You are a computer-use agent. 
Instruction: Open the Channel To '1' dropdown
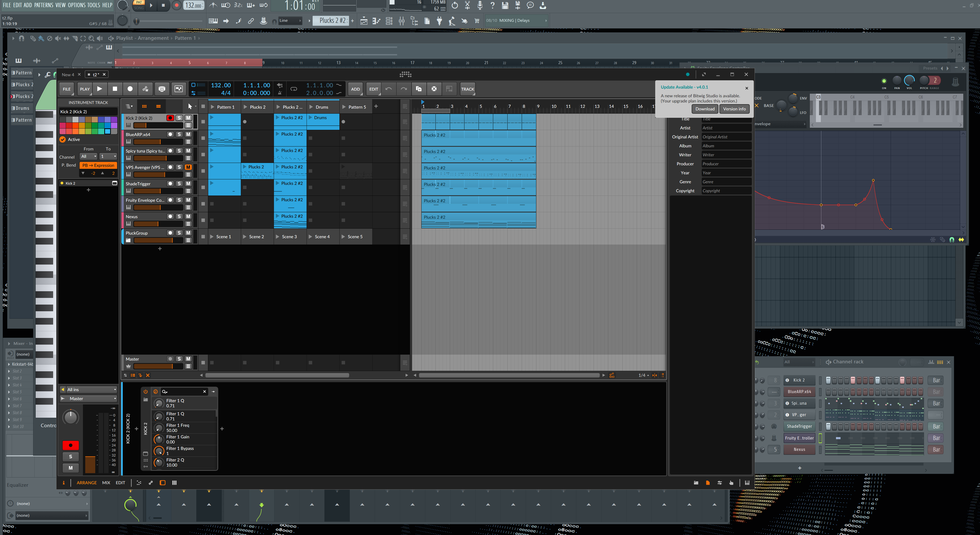(x=108, y=156)
